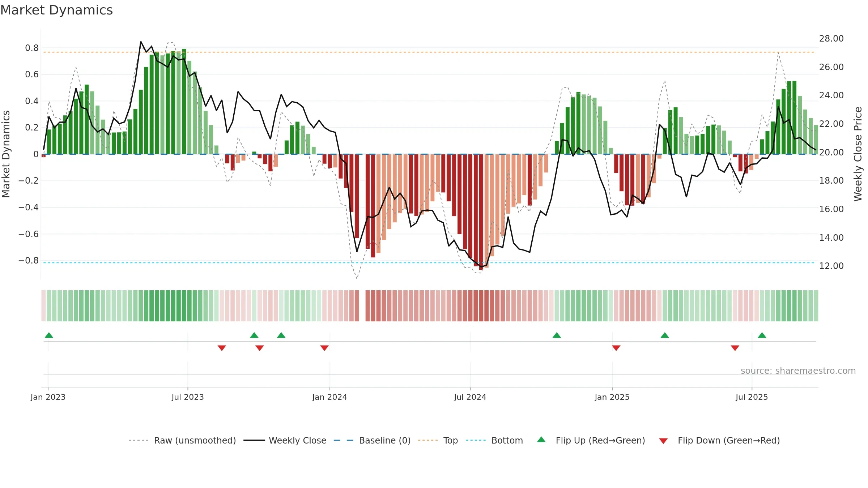
Task: Click the 0.4 left axis tick label
Action: tap(32, 101)
